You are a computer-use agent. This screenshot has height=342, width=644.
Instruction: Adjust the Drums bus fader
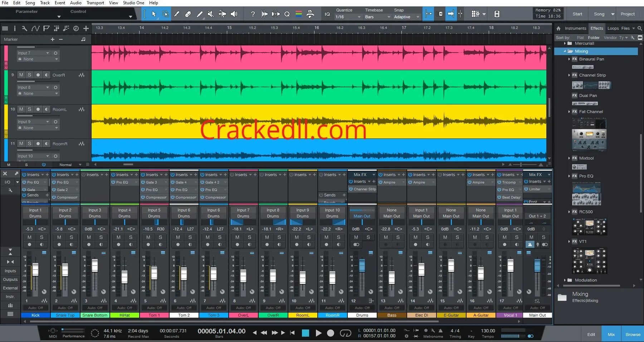click(x=362, y=266)
